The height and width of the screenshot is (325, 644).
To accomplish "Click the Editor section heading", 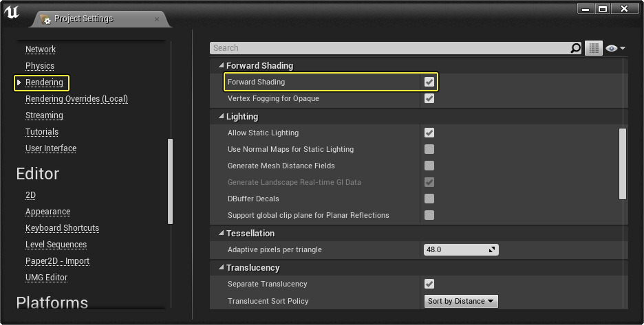I will 38,174.
